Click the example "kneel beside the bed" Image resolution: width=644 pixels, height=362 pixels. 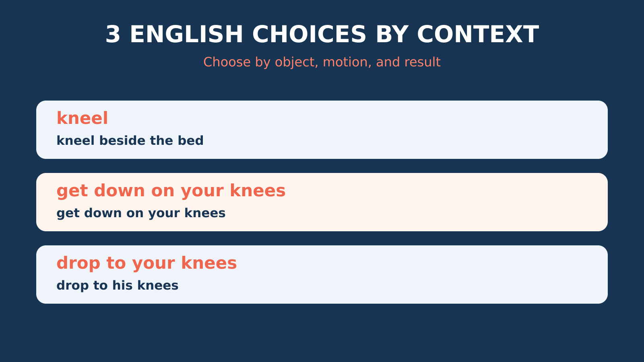[130, 141]
